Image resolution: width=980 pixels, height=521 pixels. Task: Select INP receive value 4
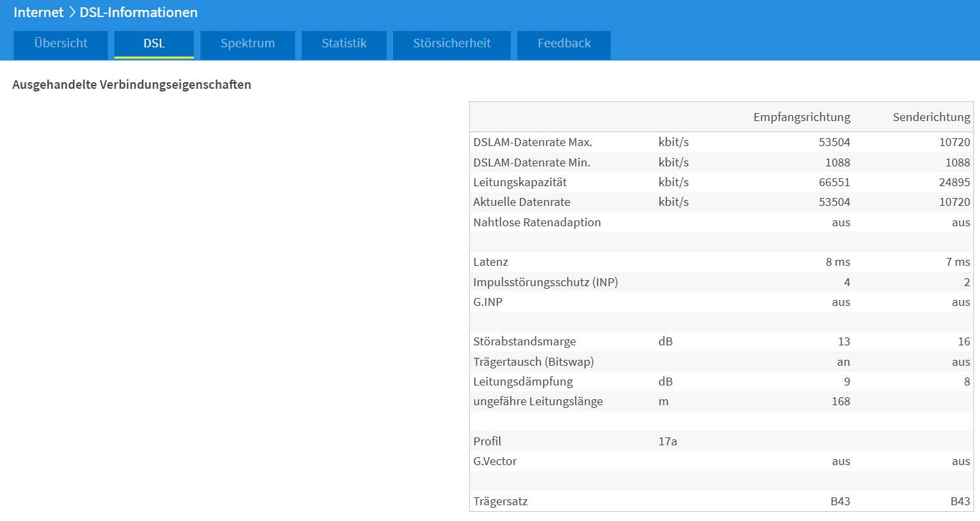[x=847, y=282]
